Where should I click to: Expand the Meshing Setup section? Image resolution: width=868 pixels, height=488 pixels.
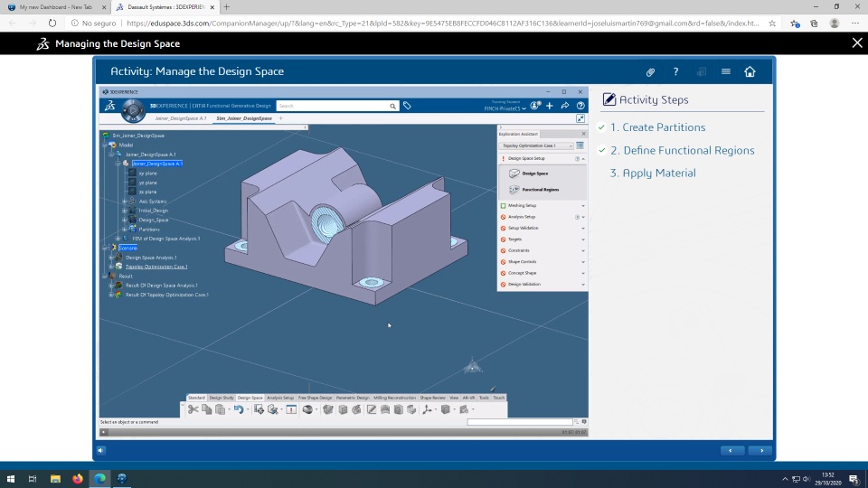pyautogui.click(x=583, y=206)
